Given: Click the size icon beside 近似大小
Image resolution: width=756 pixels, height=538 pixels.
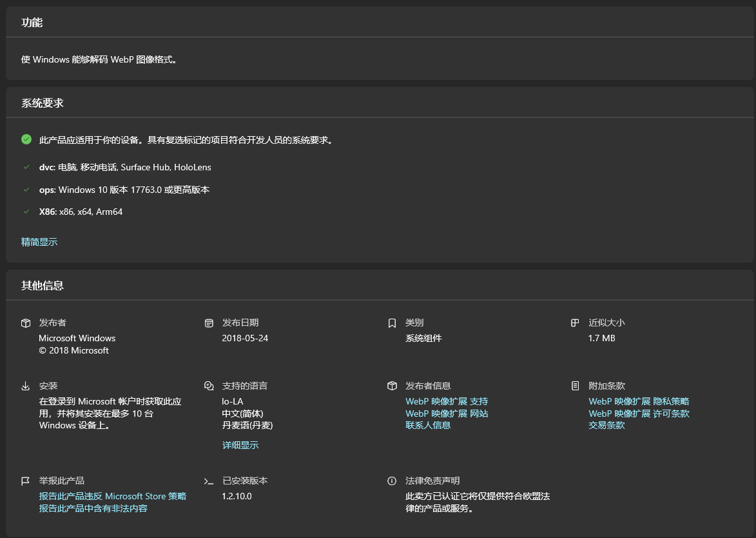Looking at the screenshot, I should point(575,323).
